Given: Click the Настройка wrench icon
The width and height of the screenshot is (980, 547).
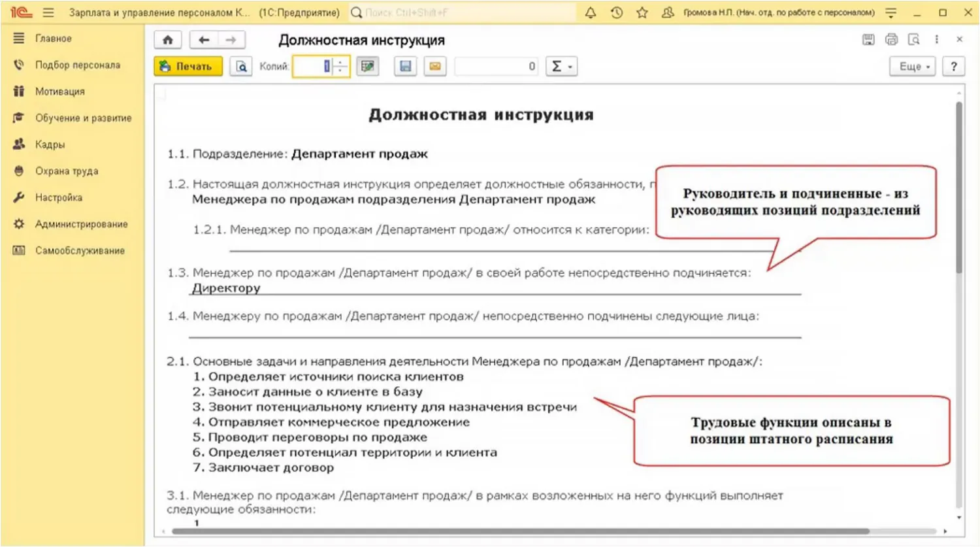Looking at the screenshot, I should click(19, 197).
